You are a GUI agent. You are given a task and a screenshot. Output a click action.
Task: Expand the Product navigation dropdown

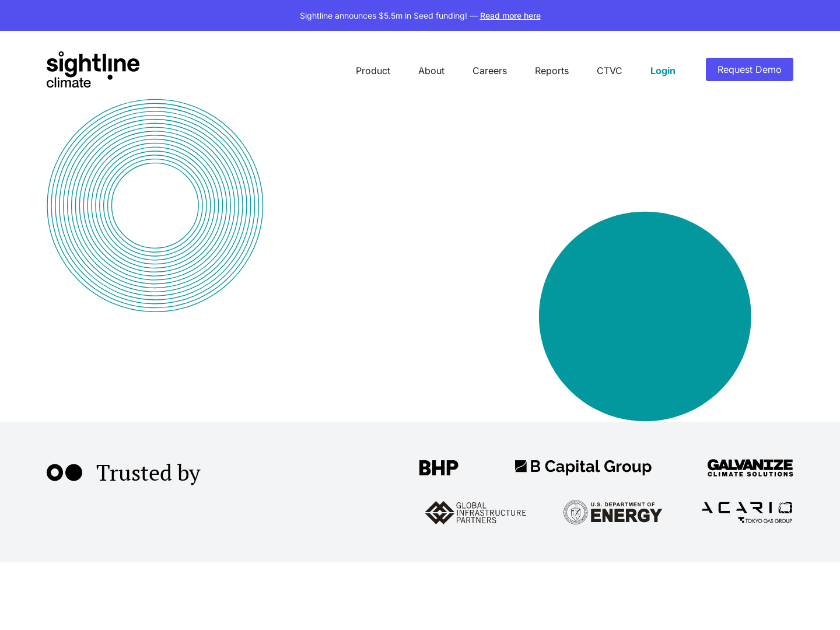[373, 71]
